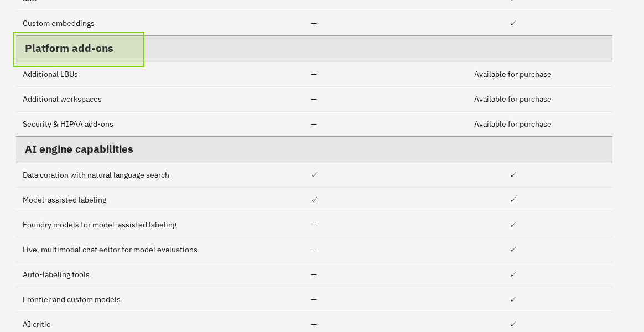Click the checkmark in the Foundry models row
Image resolution: width=644 pixels, height=332 pixels.
[513, 225]
